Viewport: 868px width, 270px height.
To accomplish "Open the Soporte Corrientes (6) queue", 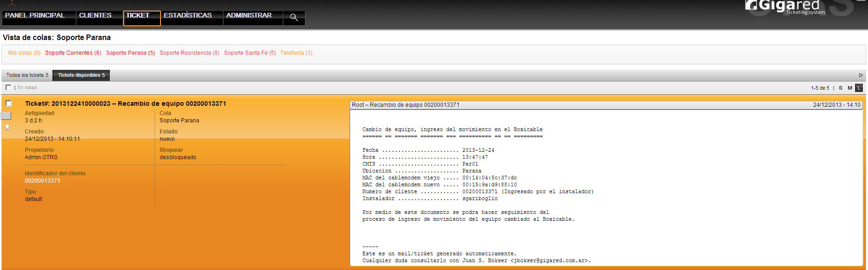I will point(73,53).
